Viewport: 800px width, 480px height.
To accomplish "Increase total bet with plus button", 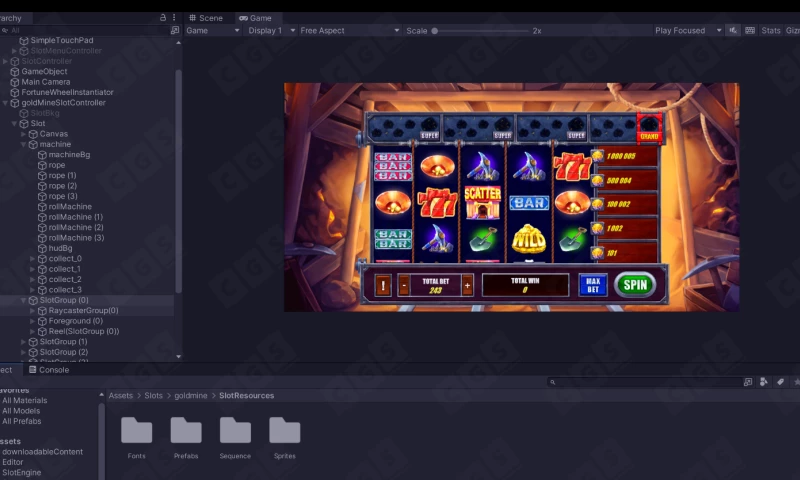I will pos(467,286).
